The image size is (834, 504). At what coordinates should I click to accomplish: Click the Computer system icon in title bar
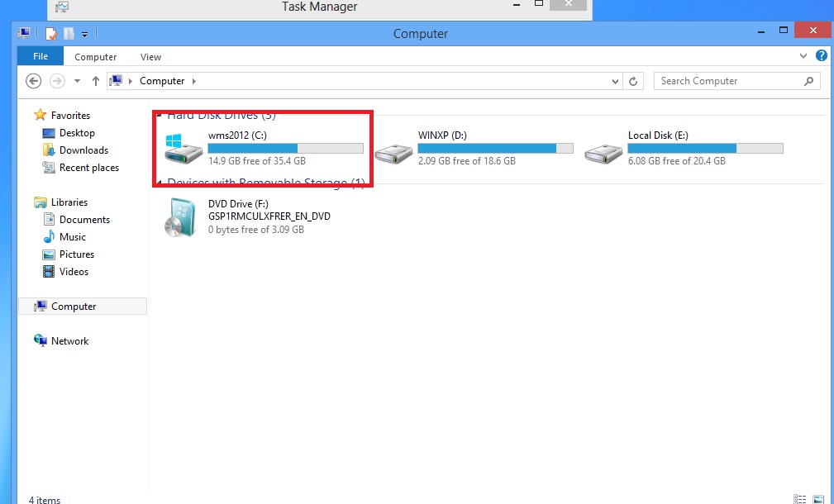[24, 34]
